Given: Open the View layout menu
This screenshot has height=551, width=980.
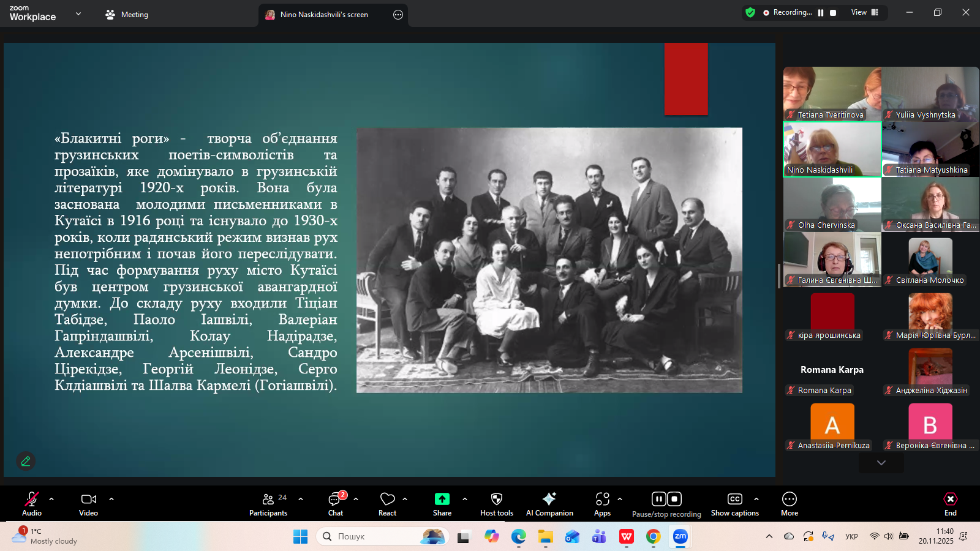Looking at the screenshot, I should (864, 12).
